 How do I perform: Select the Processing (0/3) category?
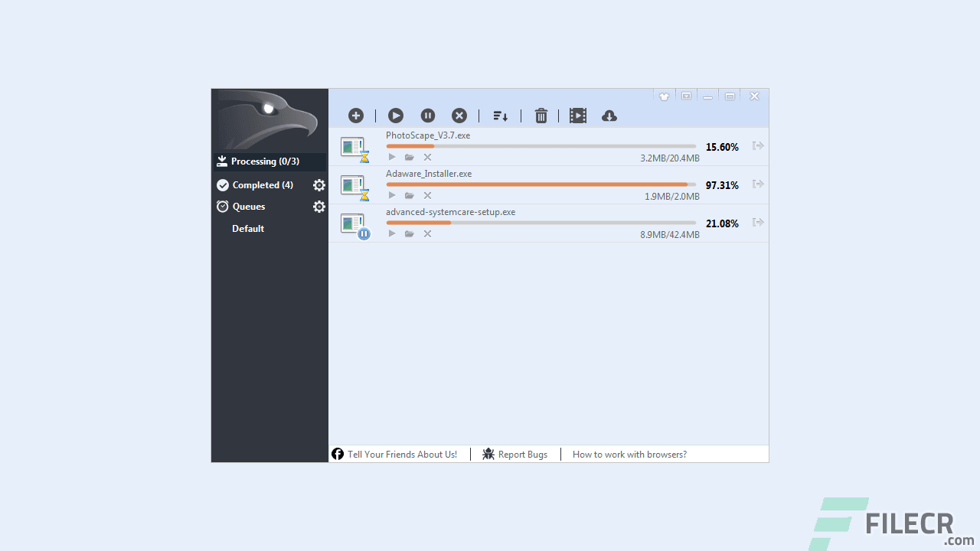click(264, 161)
